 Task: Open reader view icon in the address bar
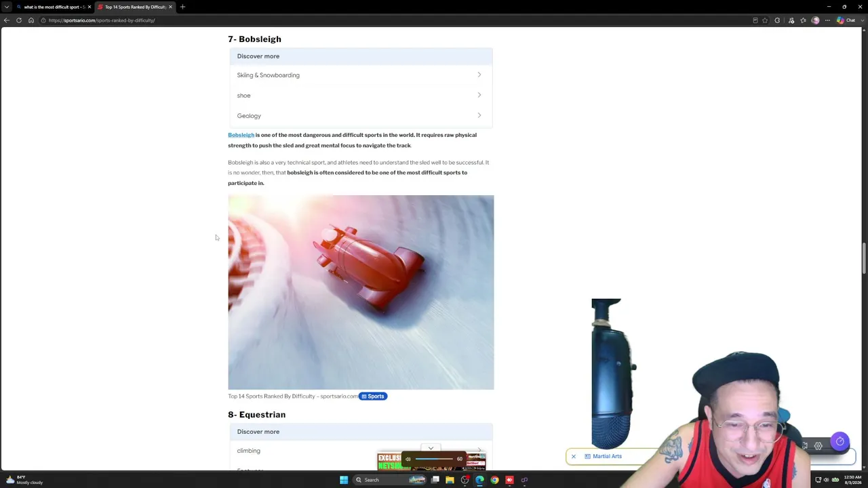(755, 20)
